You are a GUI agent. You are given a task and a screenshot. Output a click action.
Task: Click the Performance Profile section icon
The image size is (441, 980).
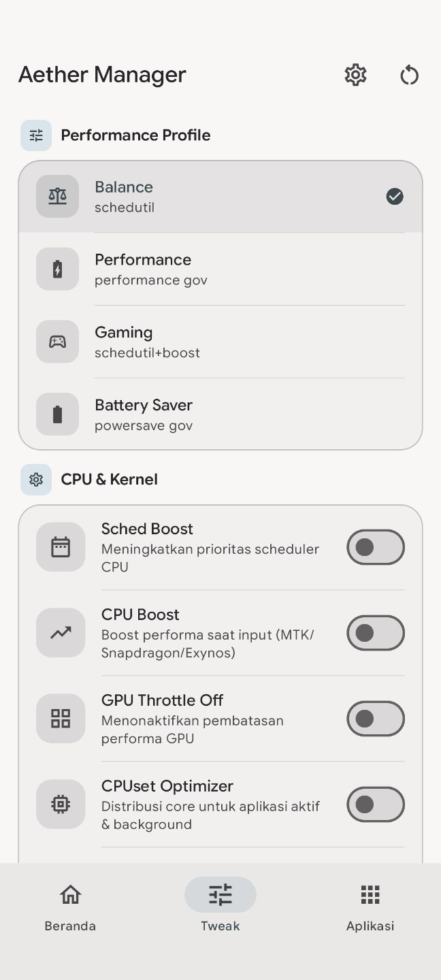[35, 135]
